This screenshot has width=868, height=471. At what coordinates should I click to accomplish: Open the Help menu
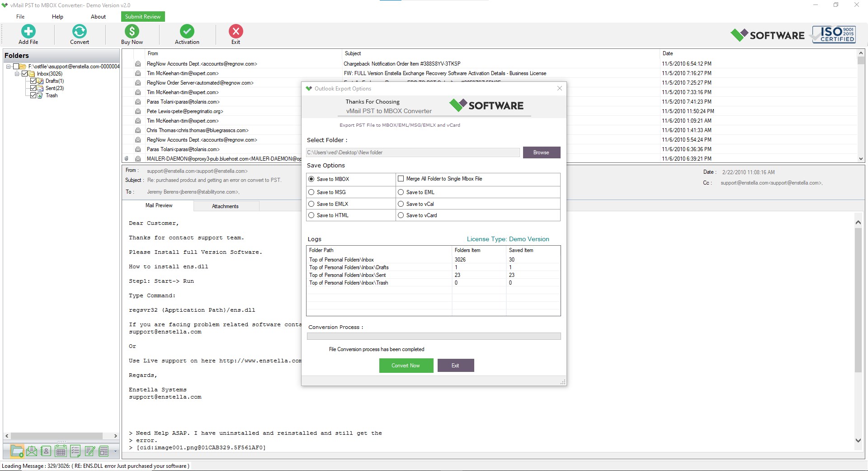pyautogui.click(x=57, y=17)
